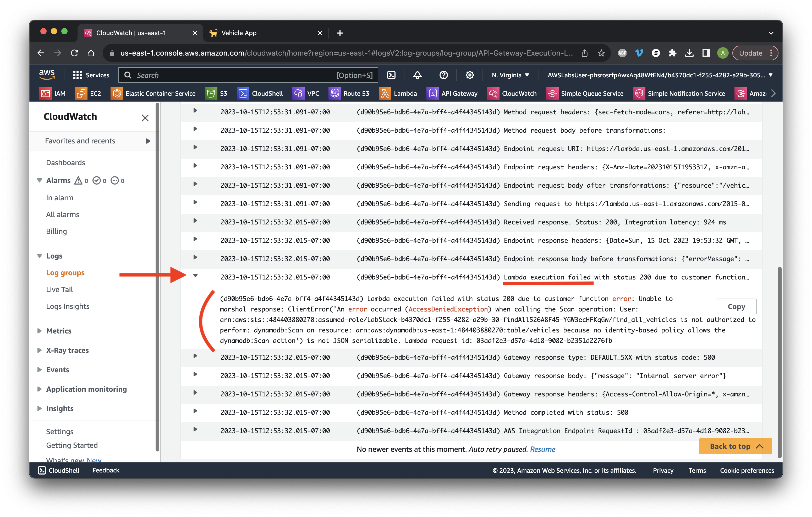Click the AWS logo home icon

pyautogui.click(x=47, y=74)
